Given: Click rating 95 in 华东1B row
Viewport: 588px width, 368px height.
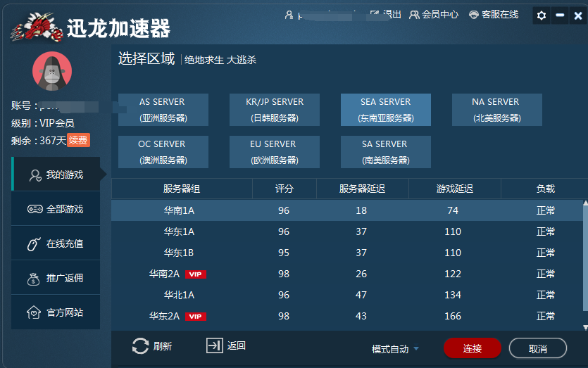Looking at the screenshot, I should 284,253.
